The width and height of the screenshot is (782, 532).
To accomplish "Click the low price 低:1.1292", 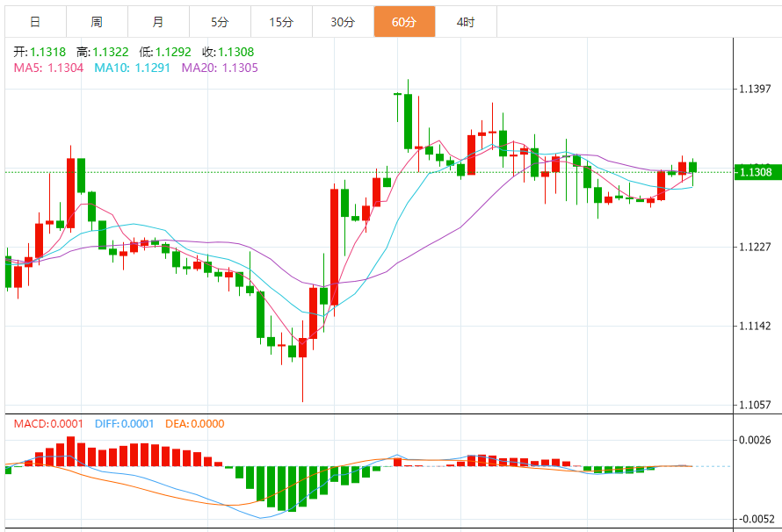I will click(165, 52).
